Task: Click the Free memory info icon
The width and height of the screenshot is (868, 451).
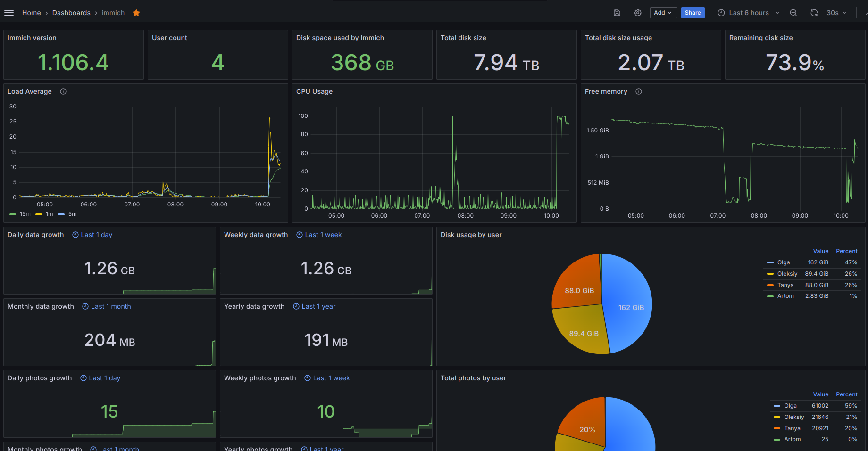Action: [639, 91]
